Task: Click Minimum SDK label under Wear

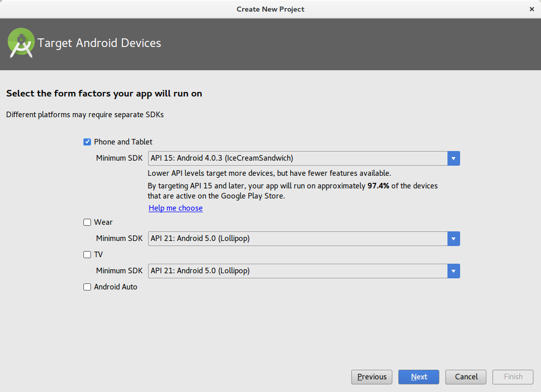Action: pos(119,238)
